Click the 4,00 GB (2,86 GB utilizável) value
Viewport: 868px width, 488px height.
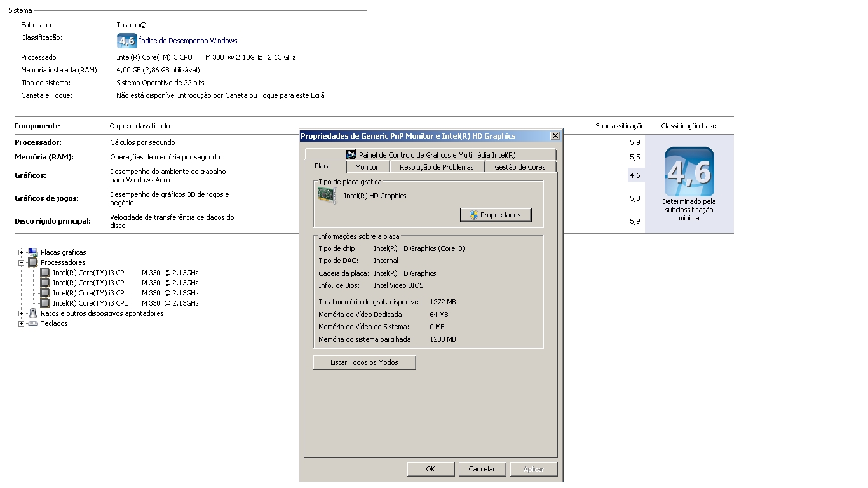click(158, 70)
